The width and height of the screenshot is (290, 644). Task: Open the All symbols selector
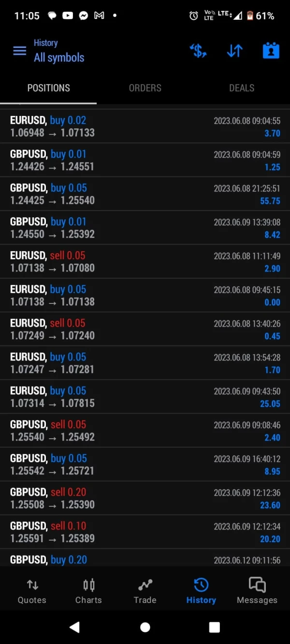[59, 57]
